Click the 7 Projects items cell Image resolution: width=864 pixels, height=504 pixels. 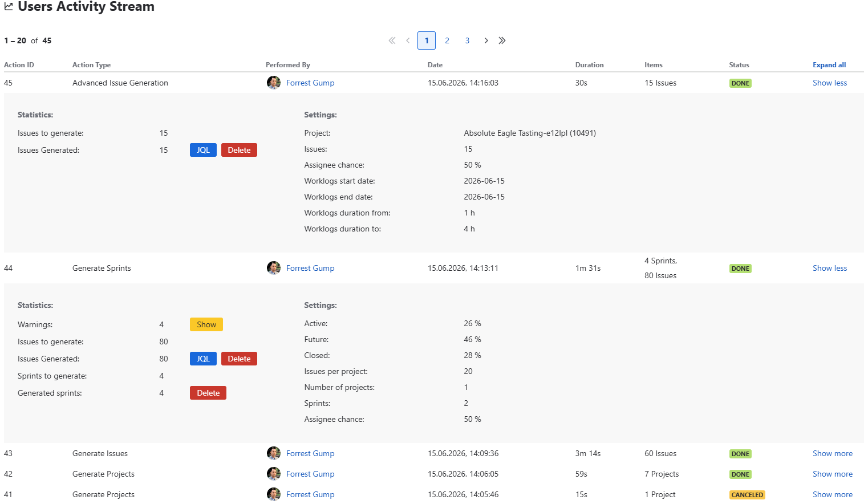[x=662, y=474]
